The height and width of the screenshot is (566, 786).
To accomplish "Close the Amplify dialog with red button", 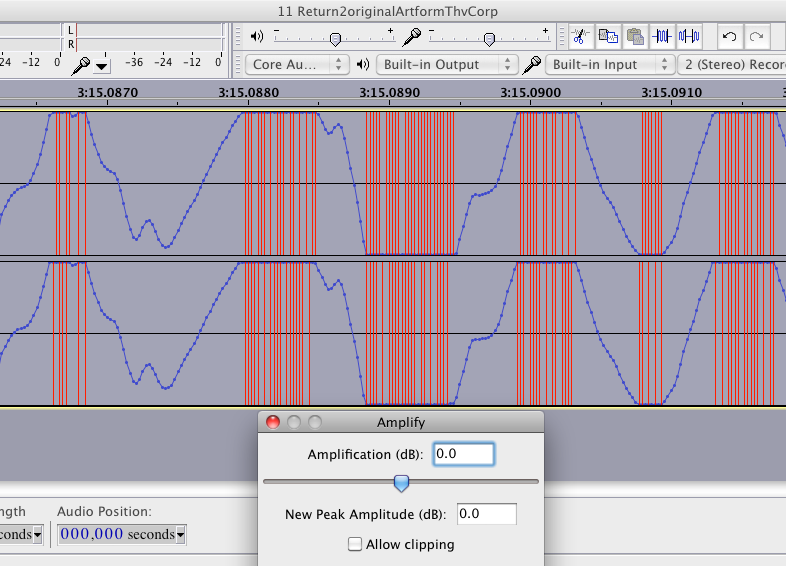I will pyautogui.click(x=273, y=422).
